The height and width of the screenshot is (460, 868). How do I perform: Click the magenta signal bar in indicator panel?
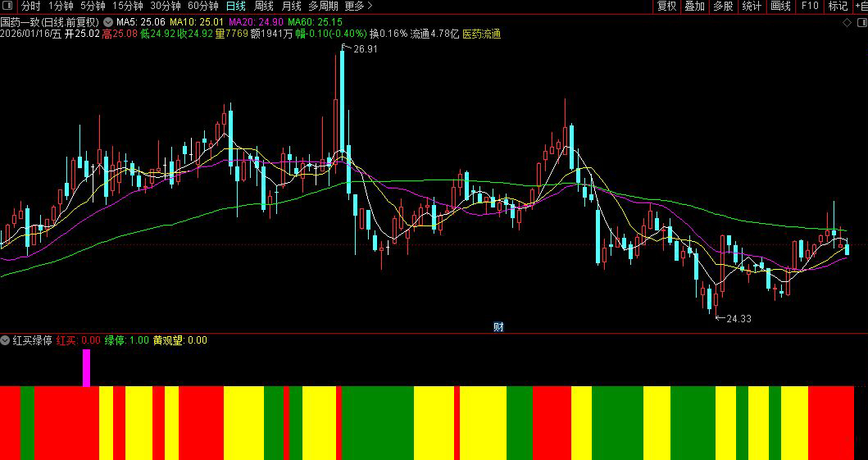pyautogui.click(x=86, y=367)
